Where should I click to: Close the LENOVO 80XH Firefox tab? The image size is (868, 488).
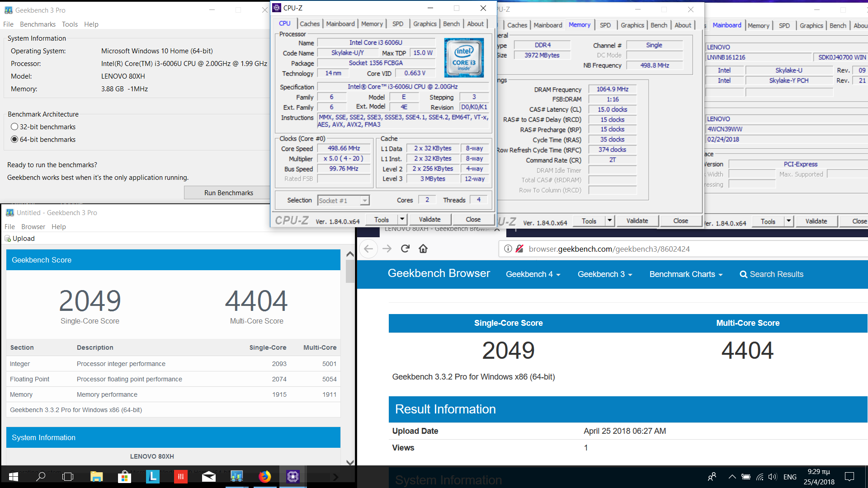tap(497, 230)
